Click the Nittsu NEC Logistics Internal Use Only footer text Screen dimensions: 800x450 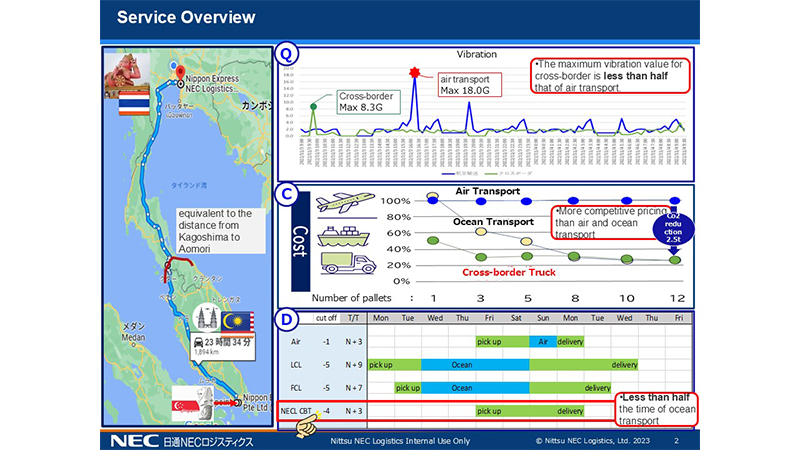coord(400,441)
